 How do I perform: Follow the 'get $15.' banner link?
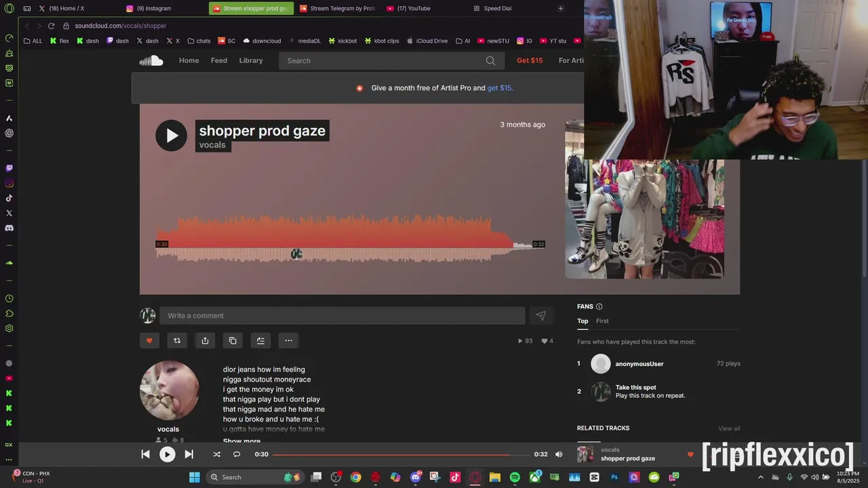(x=500, y=88)
